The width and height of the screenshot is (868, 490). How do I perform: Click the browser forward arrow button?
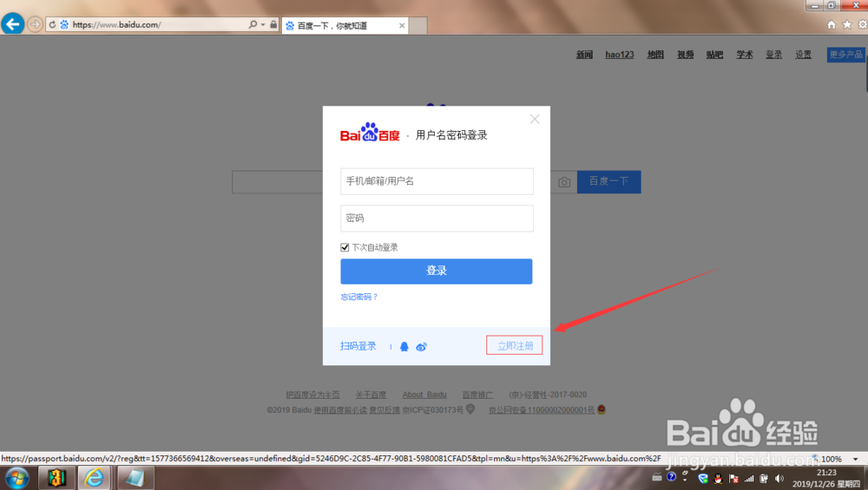35,24
